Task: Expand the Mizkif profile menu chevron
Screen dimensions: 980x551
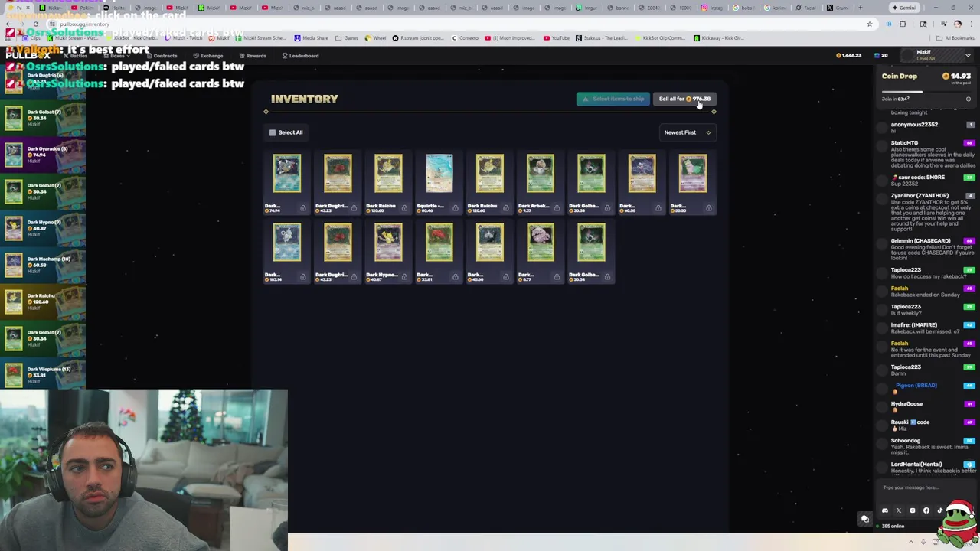Action: 968,56
